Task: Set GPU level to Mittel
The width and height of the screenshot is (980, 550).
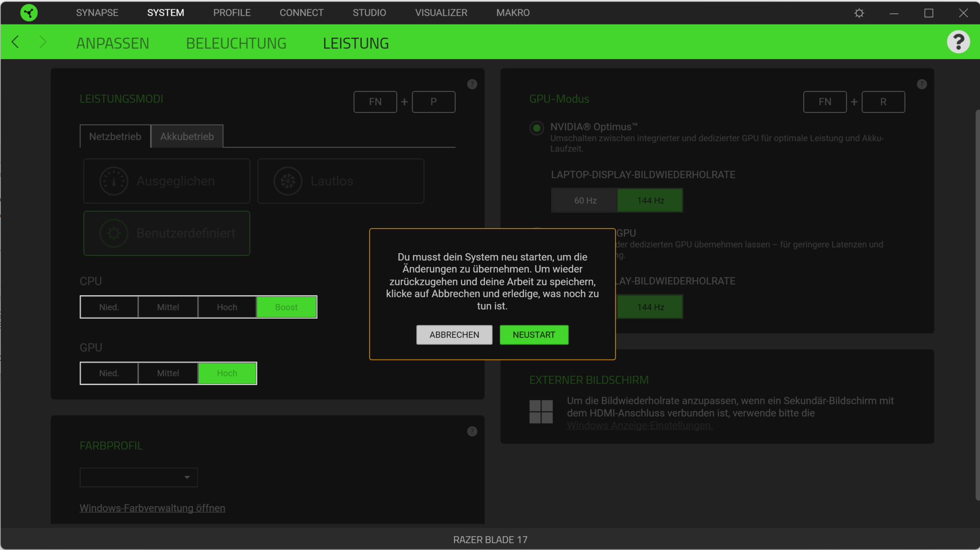Action: (167, 373)
